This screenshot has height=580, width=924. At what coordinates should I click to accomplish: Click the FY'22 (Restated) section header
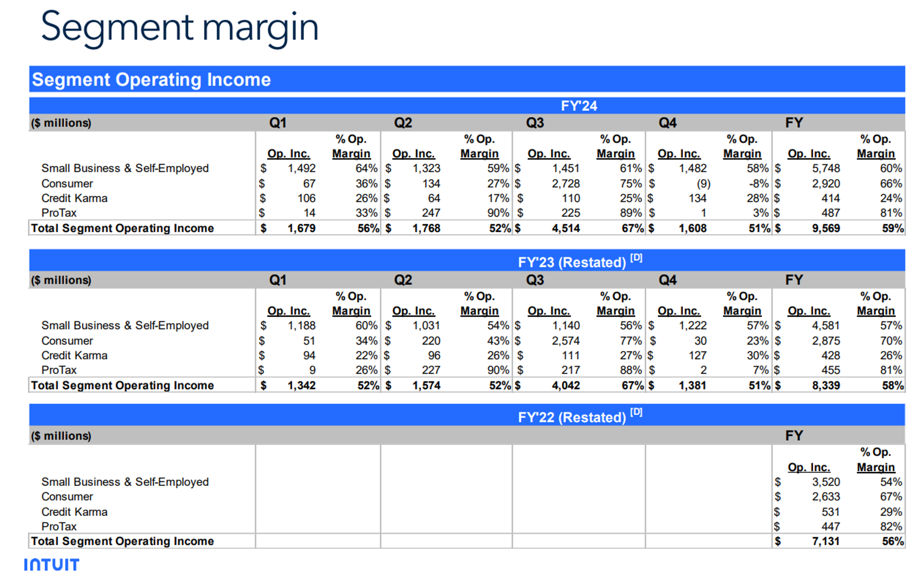tap(571, 417)
